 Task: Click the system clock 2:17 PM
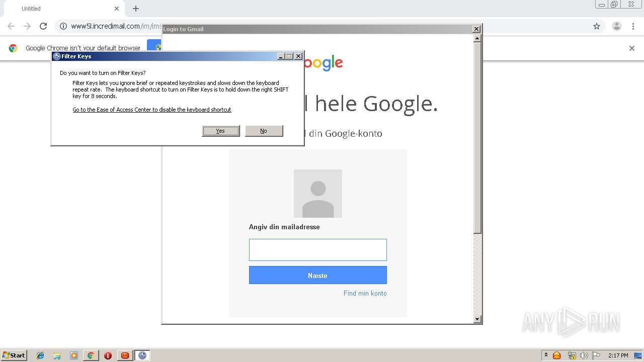point(618,355)
